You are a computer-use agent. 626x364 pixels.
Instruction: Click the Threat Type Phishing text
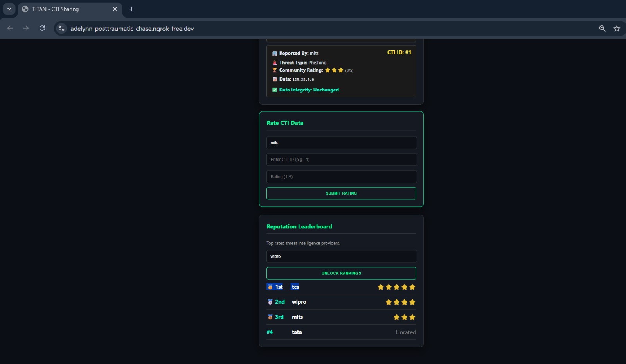(303, 63)
